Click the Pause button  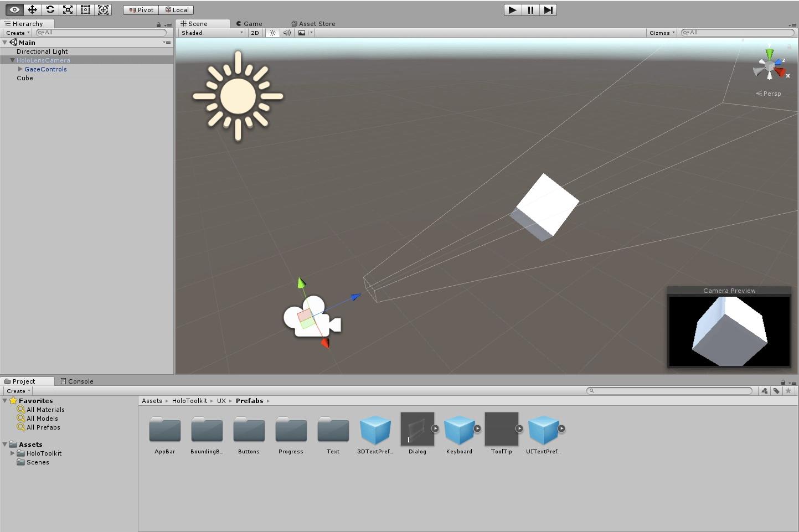[530, 9]
